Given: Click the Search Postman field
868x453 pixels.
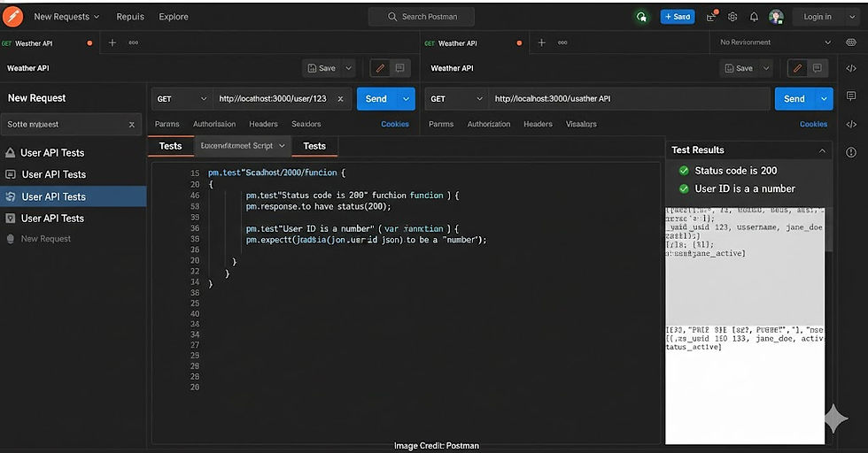Looking at the screenshot, I should click(422, 17).
